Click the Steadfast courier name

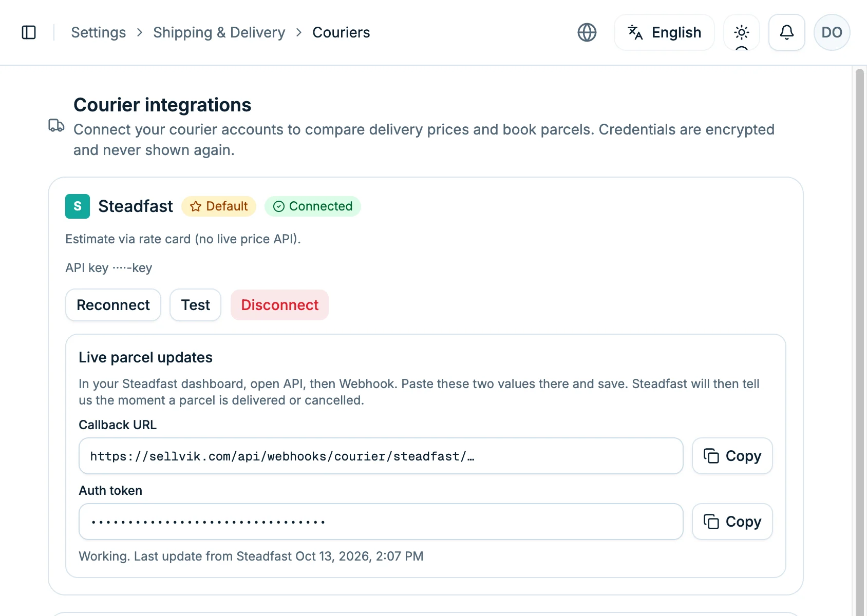pos(136,206)
